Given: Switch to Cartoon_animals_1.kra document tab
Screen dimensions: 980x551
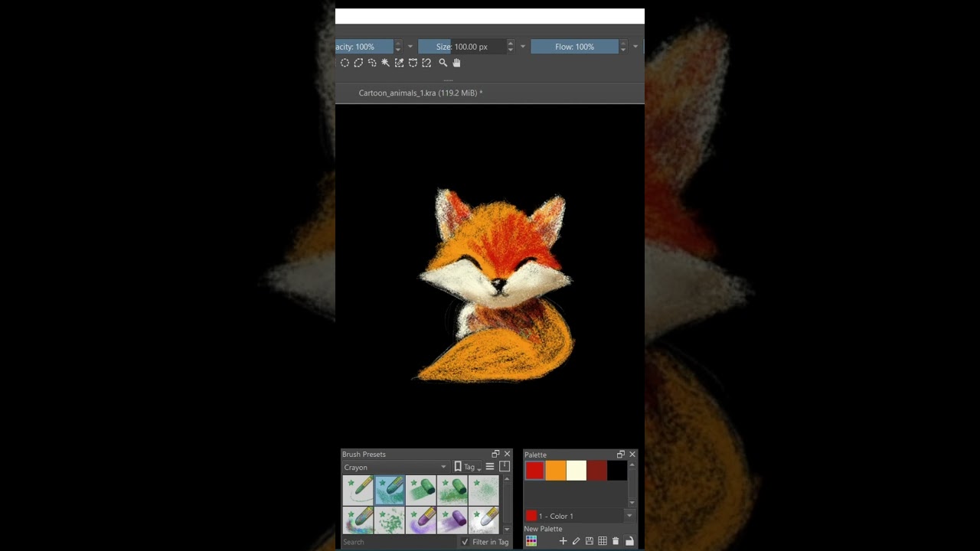Looking at the screenshot, I should click(420, 93).
